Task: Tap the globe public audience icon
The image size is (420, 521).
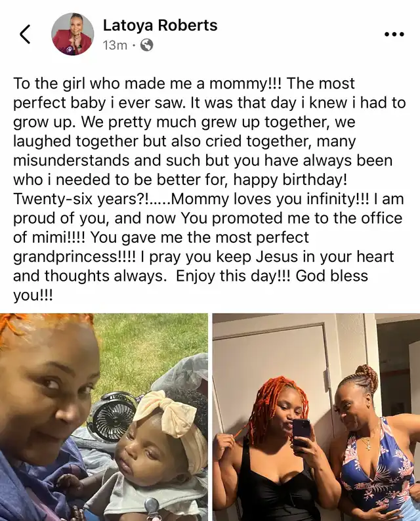Action: [x=147, y=45]
